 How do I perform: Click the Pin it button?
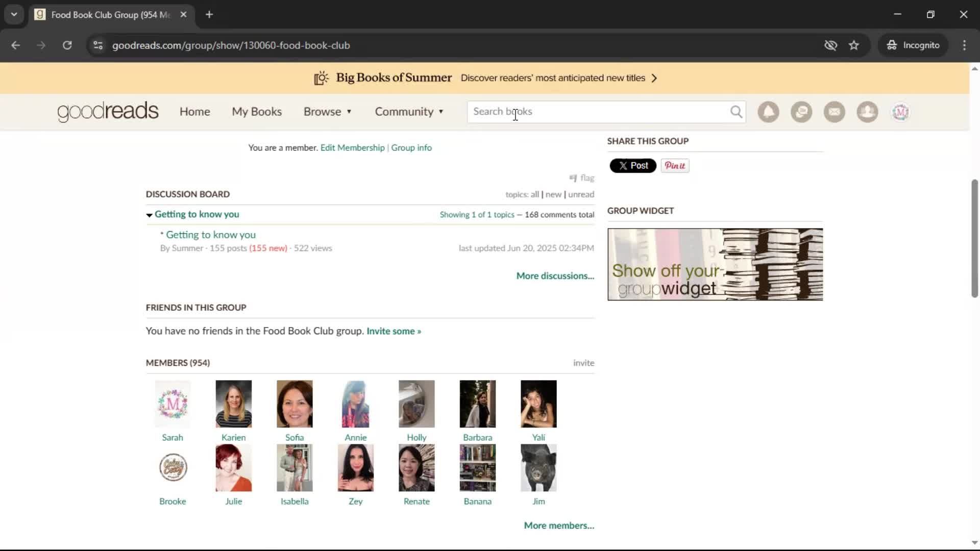(675, 166)
